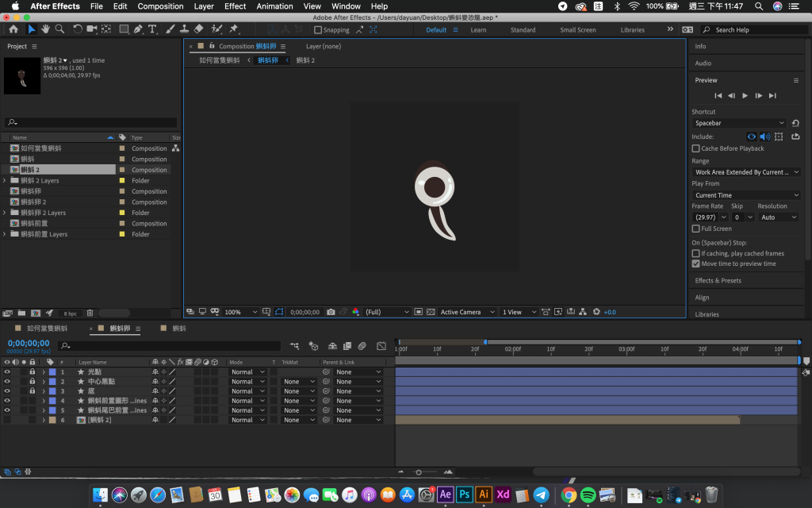Select the Zoom tool in toolbar

coord(59,29)
